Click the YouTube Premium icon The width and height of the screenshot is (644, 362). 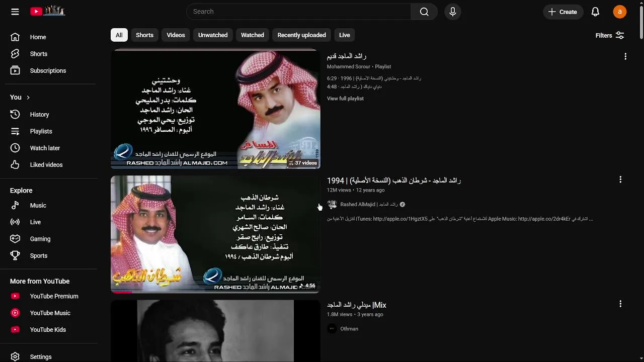pyautogui.click(x=15, y=296)
